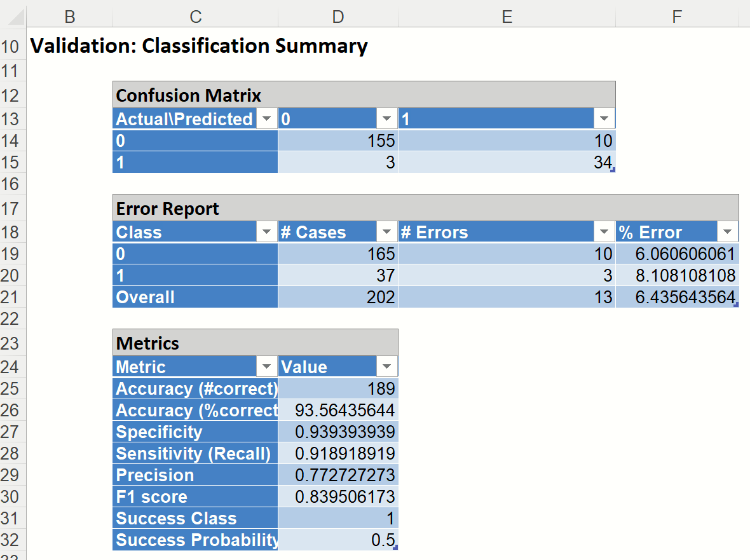Image resolution: width=750 pixels, height=560 pixels.
Task: Select the cell containing 155
Action: pos(337,140)
